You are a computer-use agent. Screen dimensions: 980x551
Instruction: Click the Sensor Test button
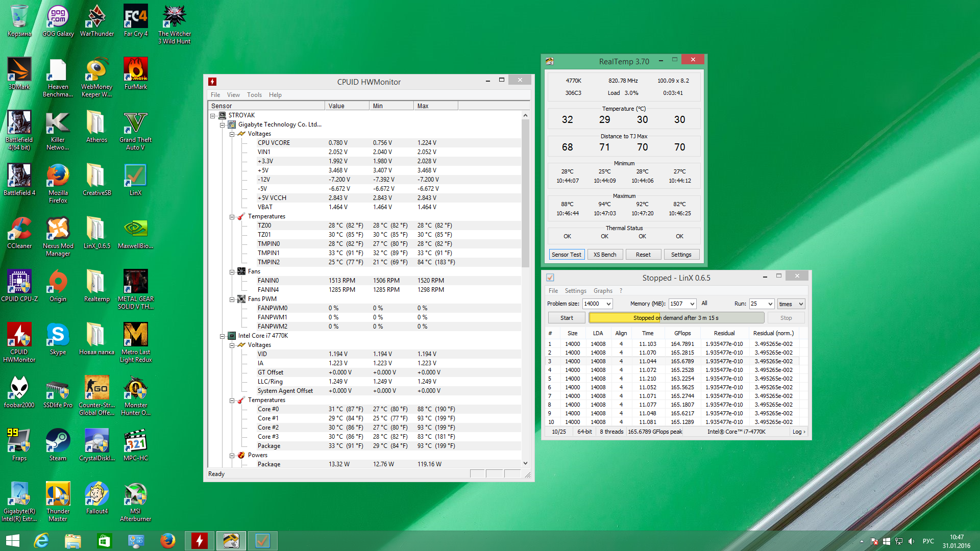[x=566, y=255]
